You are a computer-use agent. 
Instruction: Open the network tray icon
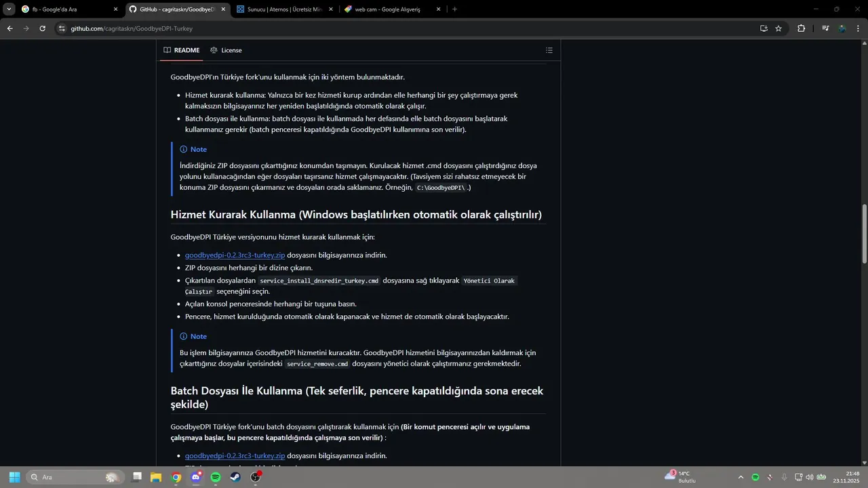[799, 477]
